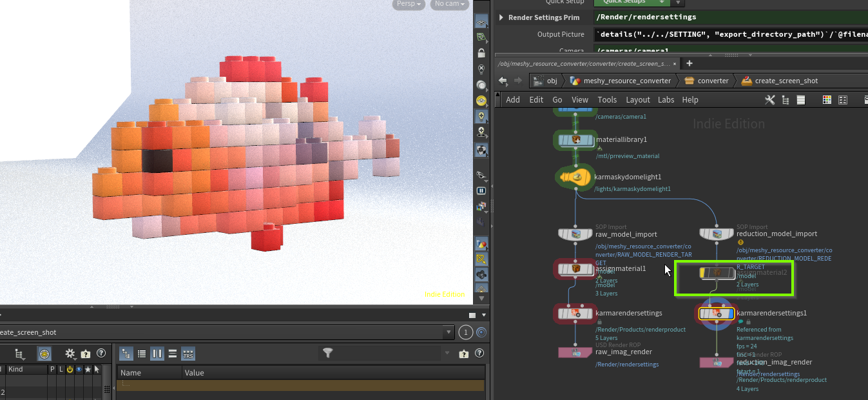The image size is (868, 400).
Task: Open the No cam camera dropdown
Action: (x=450, y=4)
